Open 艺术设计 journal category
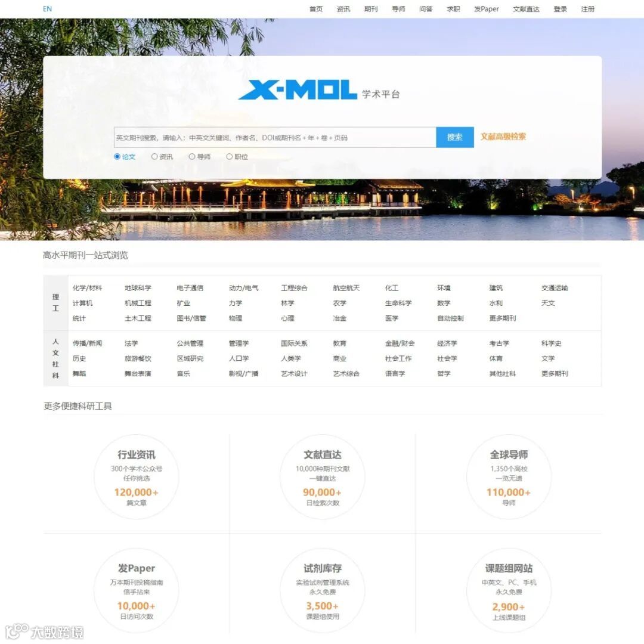The width and height of the screenshot is (644, 644). click(294, 374)
